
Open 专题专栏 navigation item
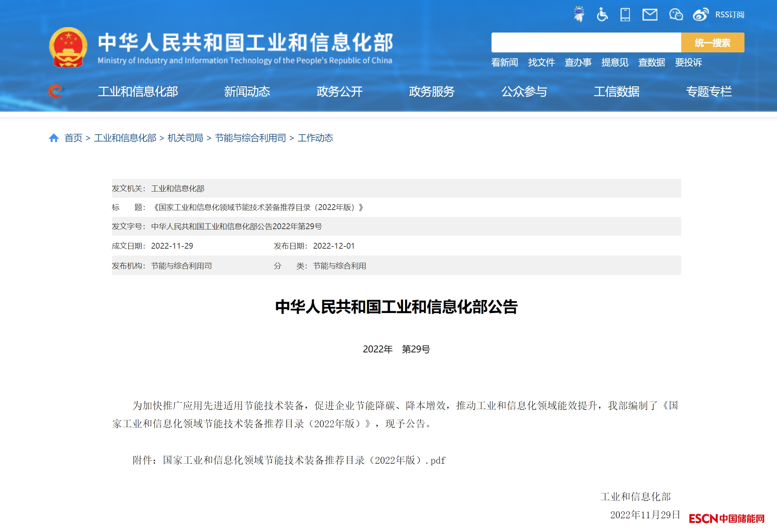(x=709, y=91)
